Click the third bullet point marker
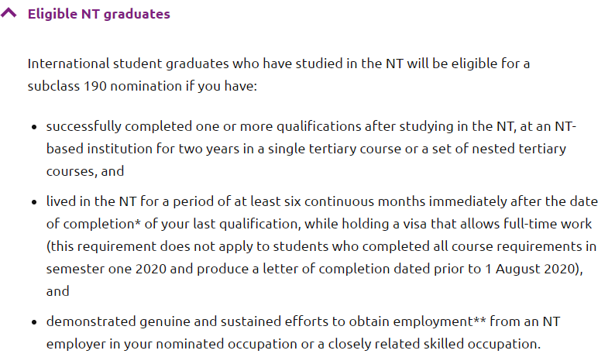This screenshot has width=615, height=364. pos(35,321)
